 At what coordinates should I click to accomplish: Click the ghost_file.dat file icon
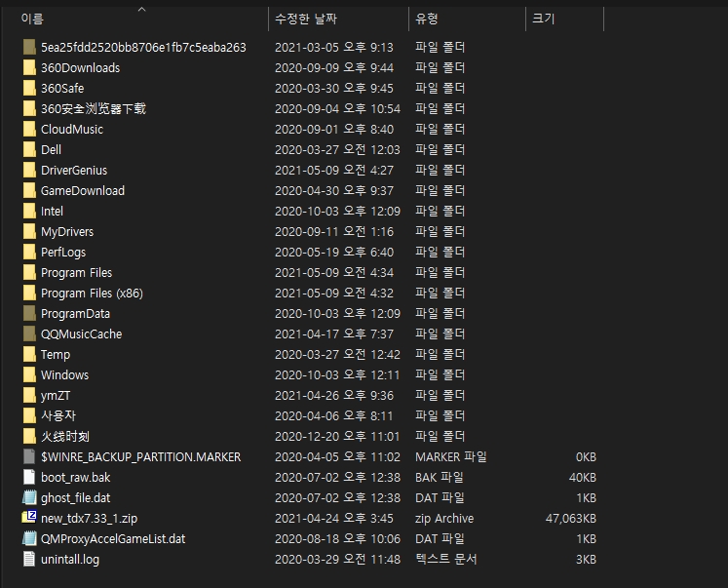(x=29, y=497)
